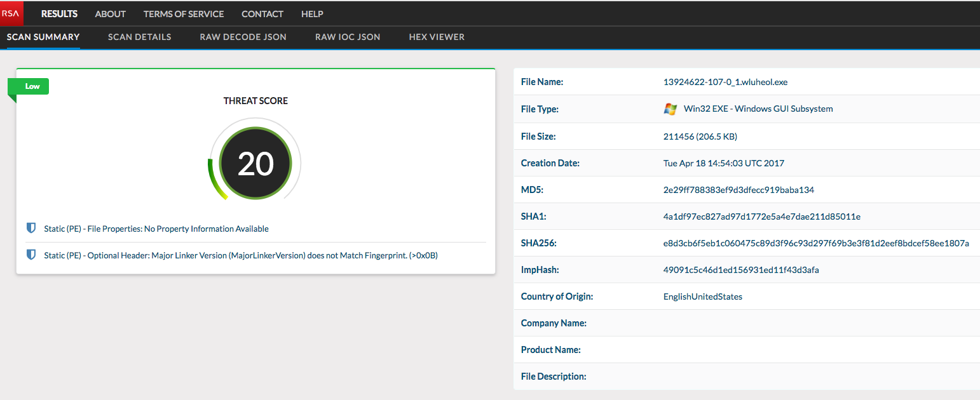
Task: Click the RSA logo icon
Action: tap(11, 13)
